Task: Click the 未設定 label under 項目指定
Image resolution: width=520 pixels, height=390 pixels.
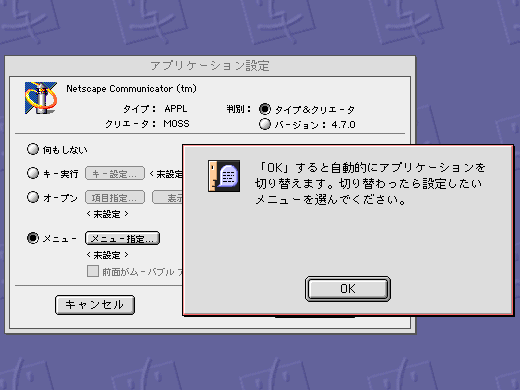Action: (x=107, y=214)
